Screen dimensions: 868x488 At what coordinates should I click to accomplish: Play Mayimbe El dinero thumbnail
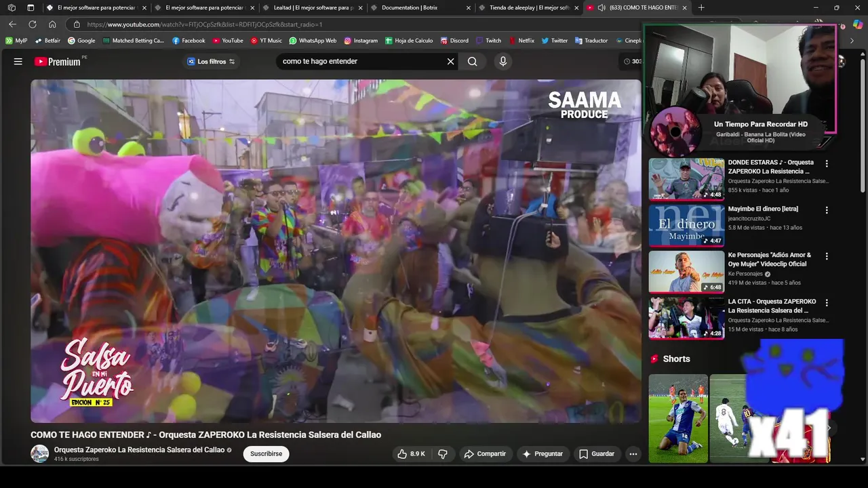[686, 226]
